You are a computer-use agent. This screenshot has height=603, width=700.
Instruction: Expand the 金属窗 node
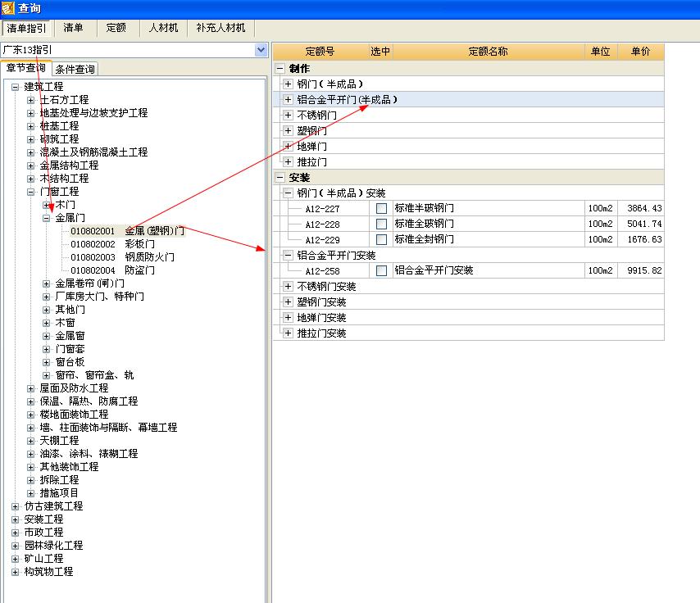[x=47, y=336]
